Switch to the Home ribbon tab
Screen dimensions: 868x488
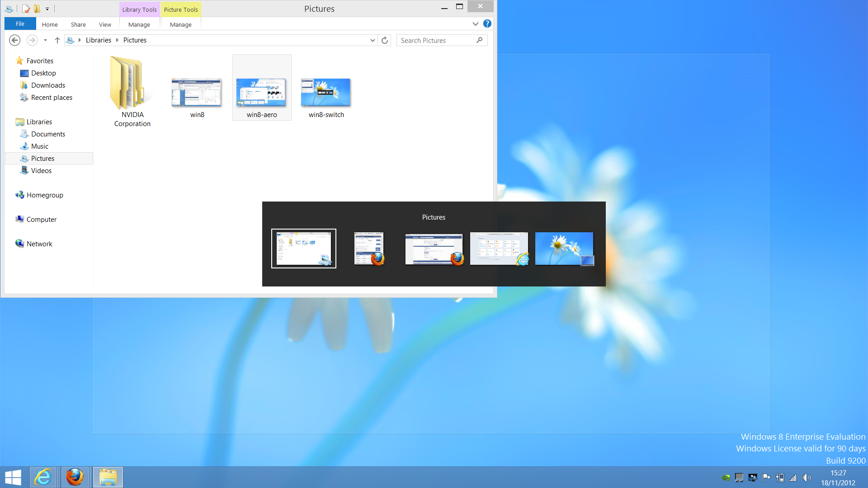(50, 24)
